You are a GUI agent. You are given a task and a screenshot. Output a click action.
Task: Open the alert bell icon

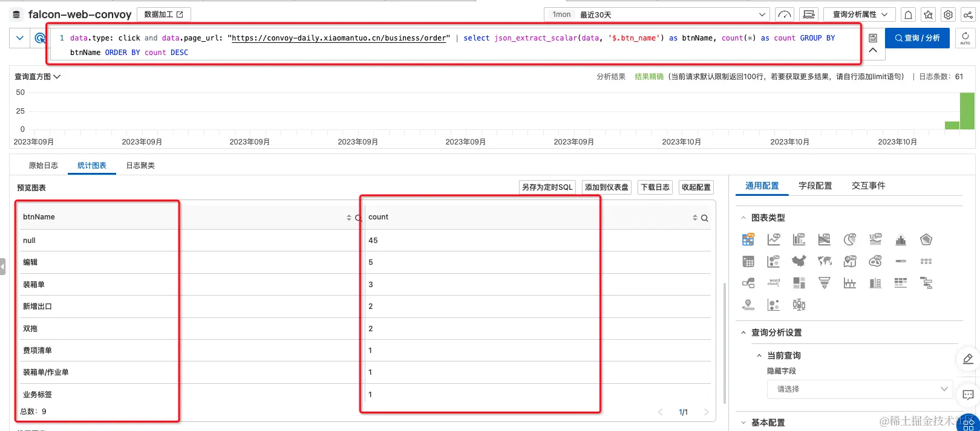908,15
